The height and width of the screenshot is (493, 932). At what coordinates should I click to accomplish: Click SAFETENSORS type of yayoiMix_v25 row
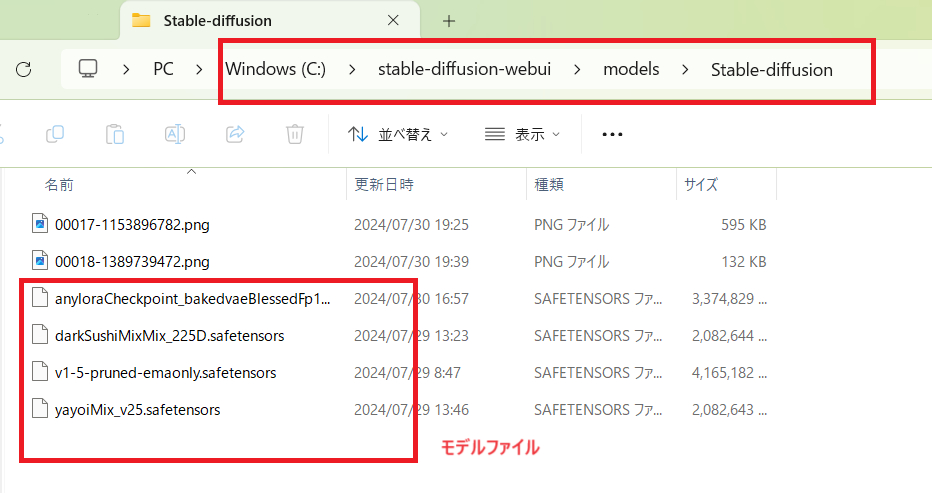tap(598, 410)
